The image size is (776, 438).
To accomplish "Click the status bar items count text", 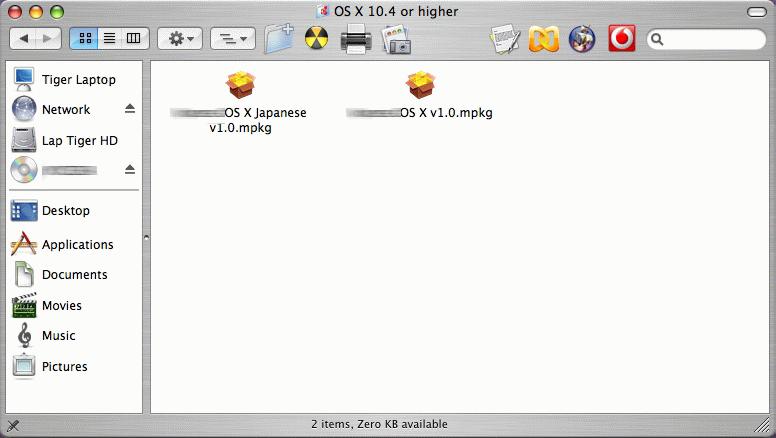I will pyautogui.click(x=379, y=424).
